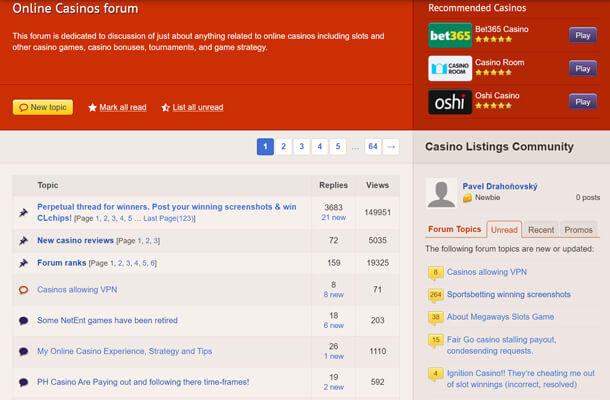This screenshot has height=400, width=610.
Task: Click 1 new link for Casino Experience topic
Action: (x=333, y=356)
